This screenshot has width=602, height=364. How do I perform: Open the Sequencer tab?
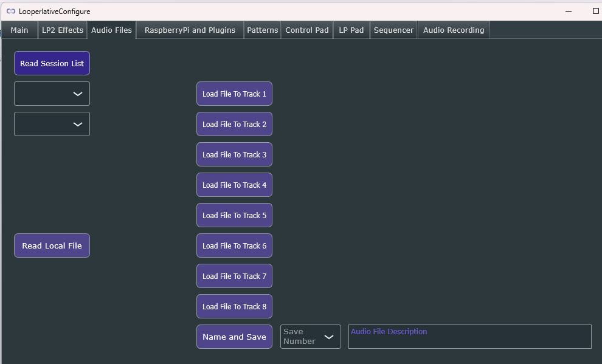point(393,30)
